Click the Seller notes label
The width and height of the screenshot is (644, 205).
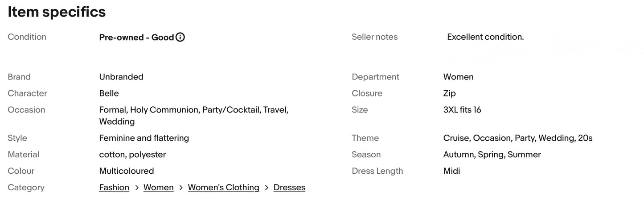(x=374, y=37)
